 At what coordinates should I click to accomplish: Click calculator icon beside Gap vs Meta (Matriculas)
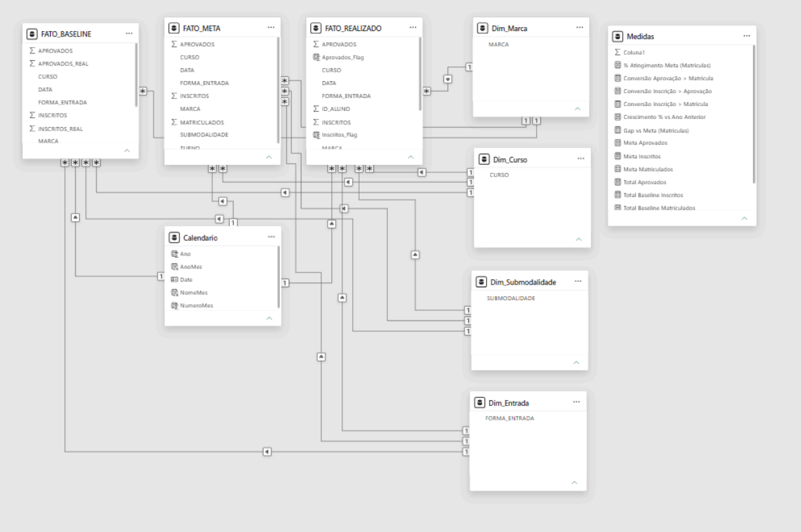coord(618,130)
